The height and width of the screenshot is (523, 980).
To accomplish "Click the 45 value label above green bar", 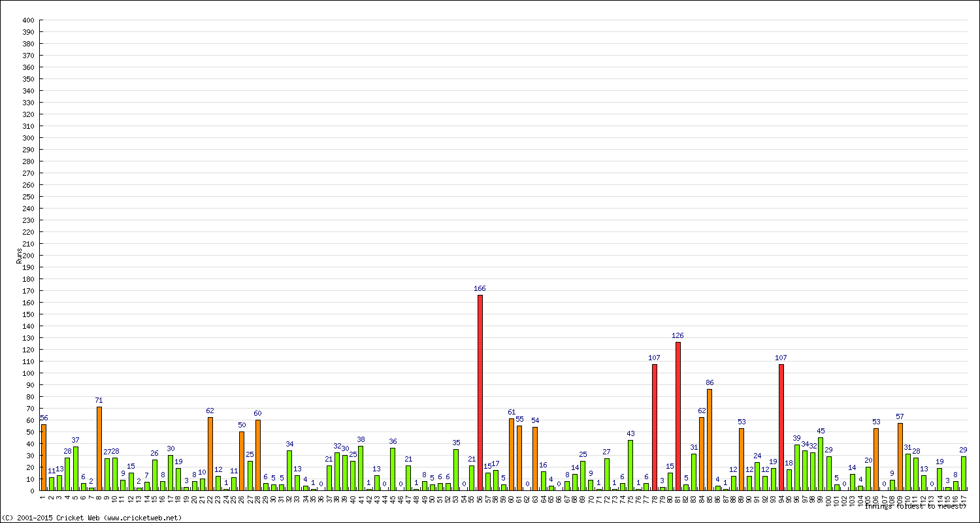I will 821,431.
